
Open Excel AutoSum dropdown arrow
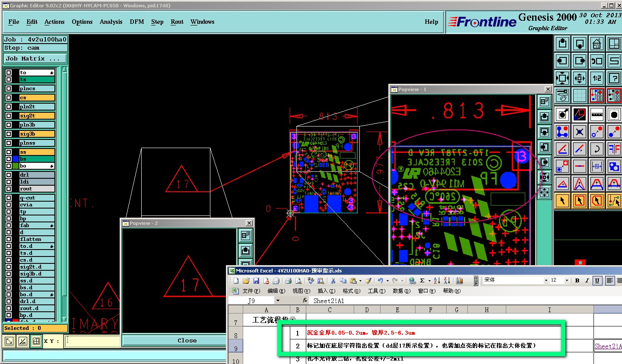point(429,281)
